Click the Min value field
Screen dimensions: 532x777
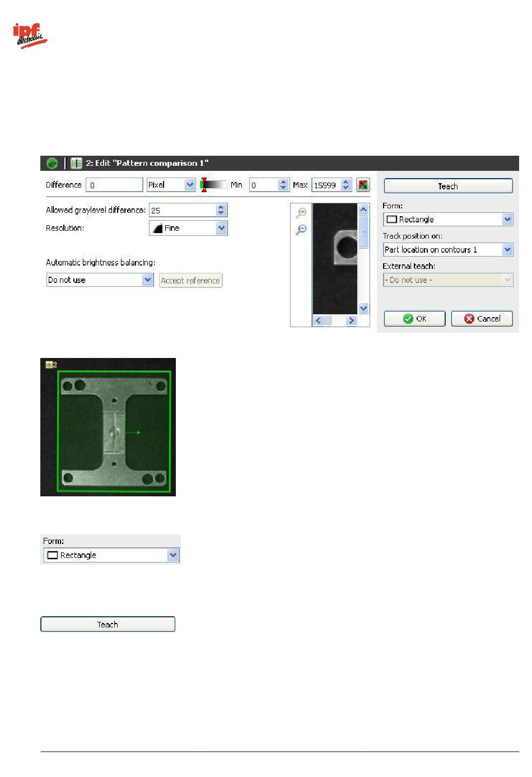coord(264,185)
